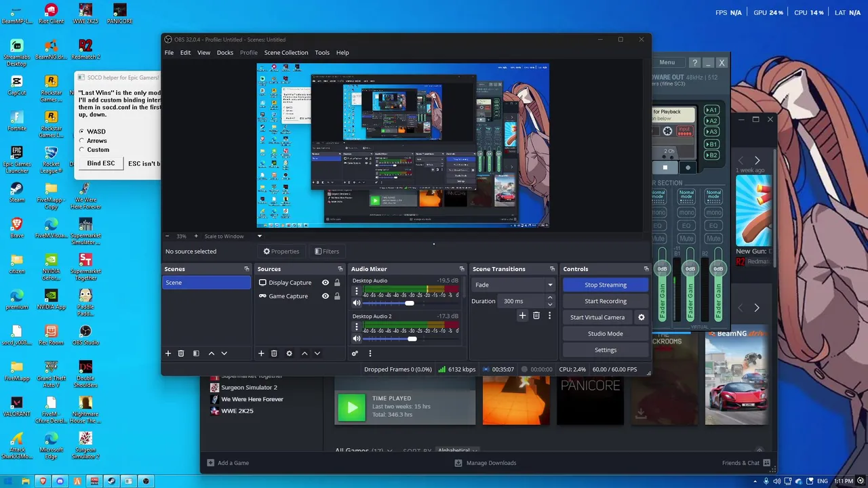868x488 pixels.
Task: Toggle lock on Display Capture source
Action: click(337, 283)
